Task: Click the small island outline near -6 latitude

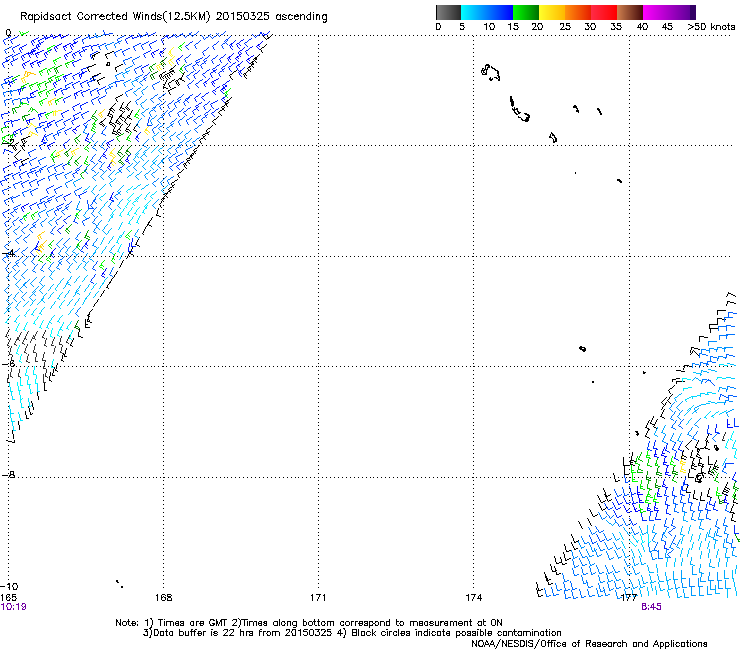Action: [x=582, y=349]
